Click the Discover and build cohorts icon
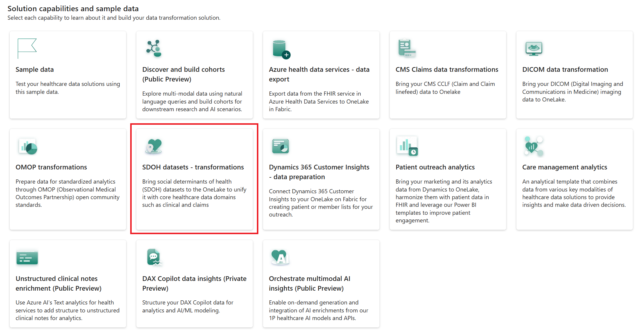The width and height of the screenshot is (644, 333). [154, 48]
